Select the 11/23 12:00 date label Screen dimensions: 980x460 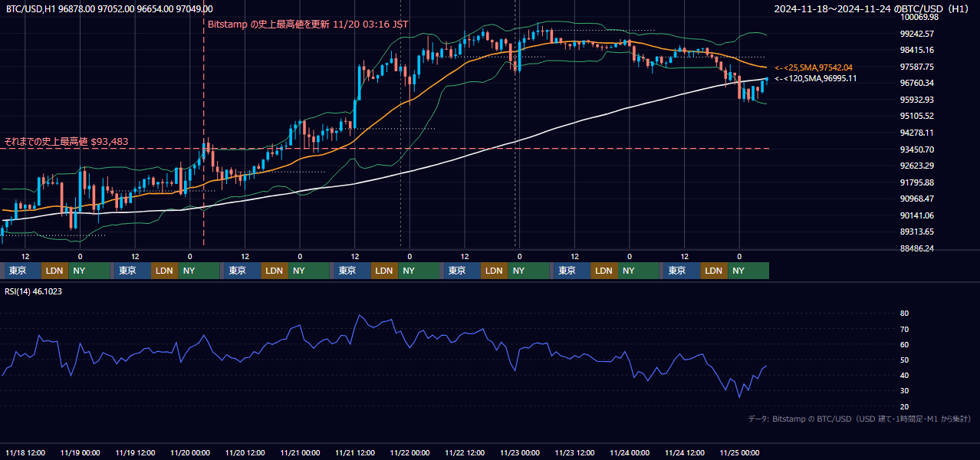tap(575, 452)
